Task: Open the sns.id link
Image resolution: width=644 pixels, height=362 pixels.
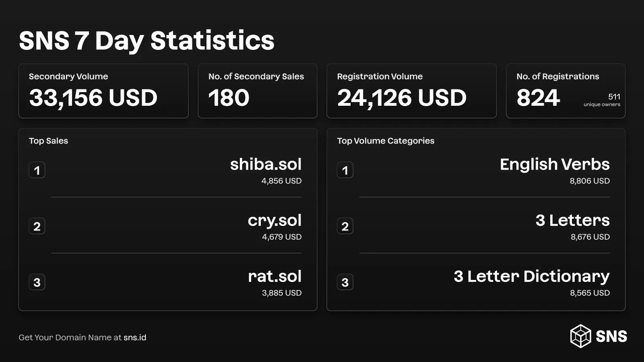Action: pyautogui.click(x=135, y=337)
